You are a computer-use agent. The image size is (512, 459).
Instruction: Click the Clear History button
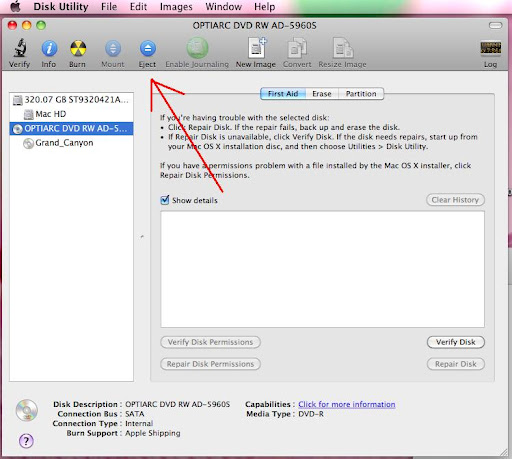tap(455, 200)
